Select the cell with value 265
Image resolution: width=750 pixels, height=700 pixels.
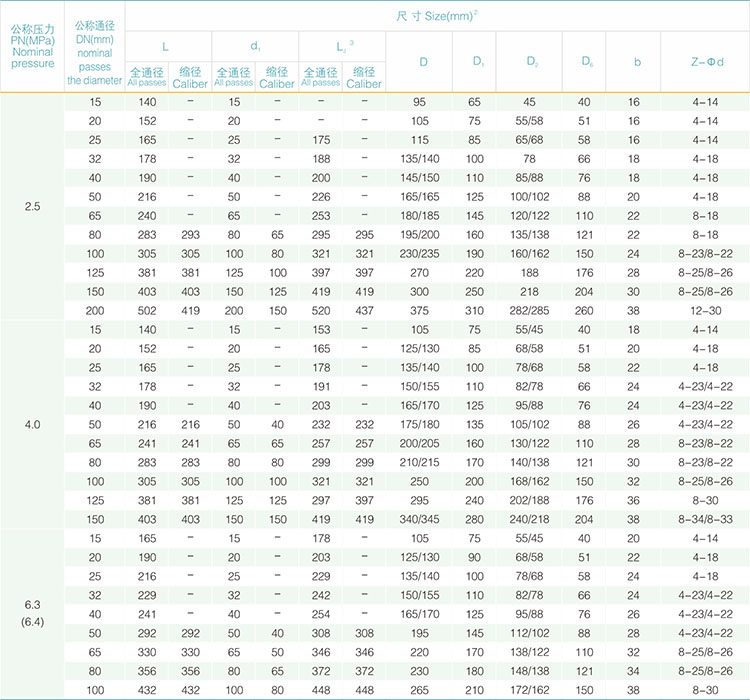(x=419, y=690)
